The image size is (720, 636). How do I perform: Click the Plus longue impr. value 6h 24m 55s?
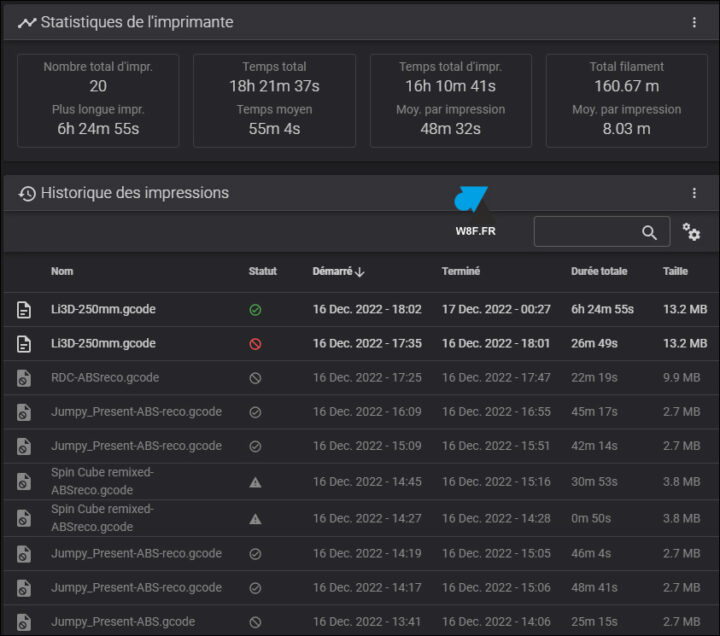pos(98,129)
